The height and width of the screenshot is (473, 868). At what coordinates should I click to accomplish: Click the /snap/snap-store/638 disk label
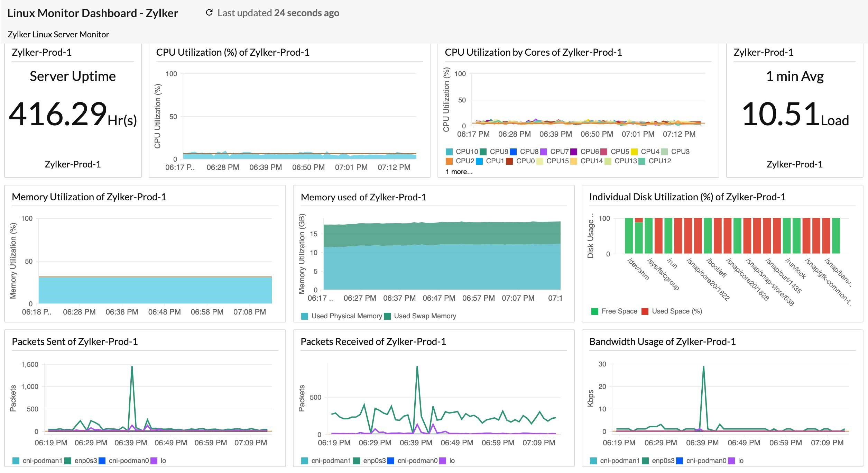tap(770, 282)
